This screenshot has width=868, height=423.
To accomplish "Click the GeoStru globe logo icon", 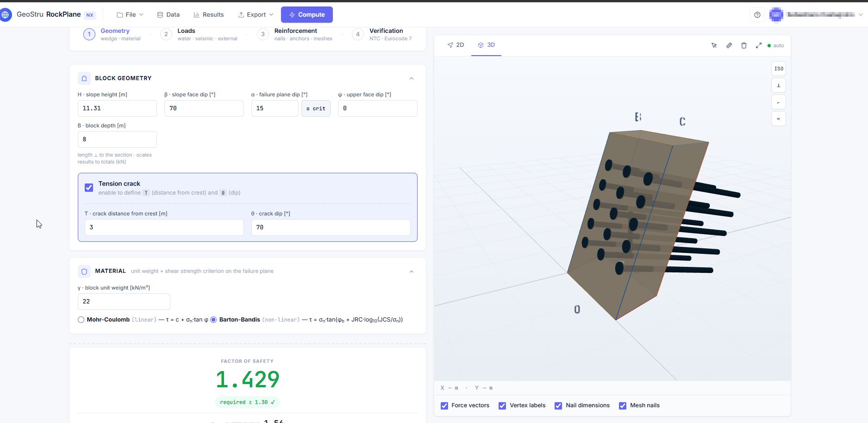I will click(5, 15).
